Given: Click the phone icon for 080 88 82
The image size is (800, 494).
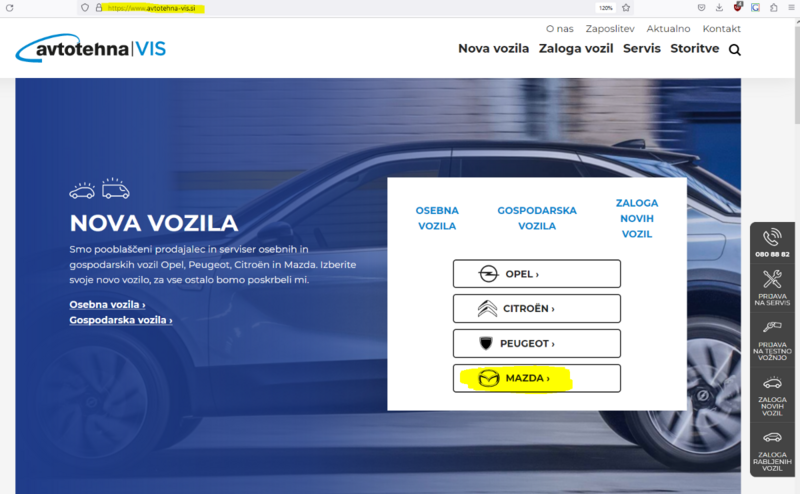Looking at the screenshot, I should point(772,238).
